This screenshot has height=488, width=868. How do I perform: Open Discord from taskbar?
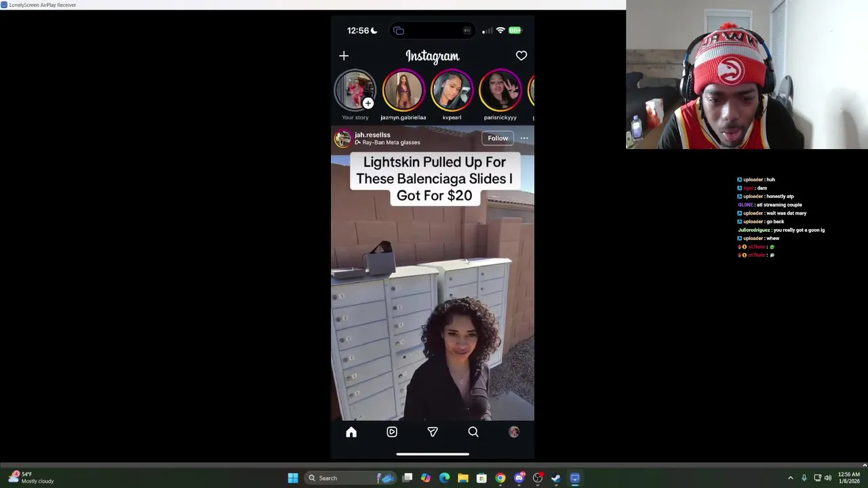click(519, 478)
